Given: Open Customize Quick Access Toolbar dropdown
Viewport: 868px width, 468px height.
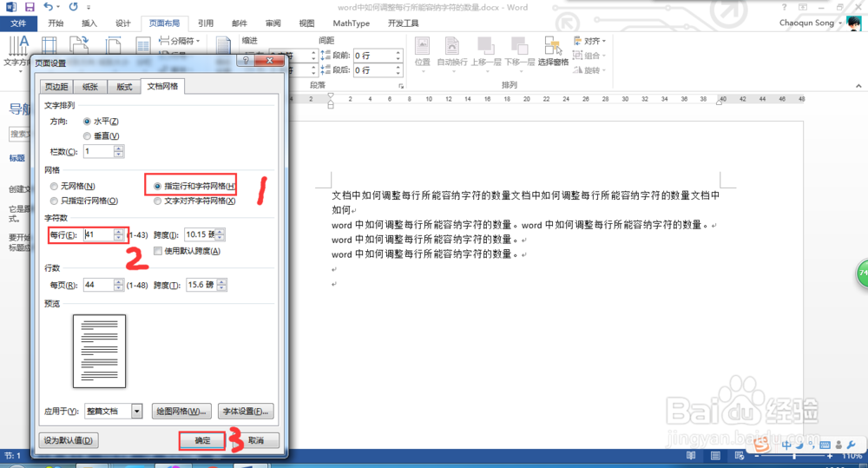Looking at the screenshot, I should (89, 7).
